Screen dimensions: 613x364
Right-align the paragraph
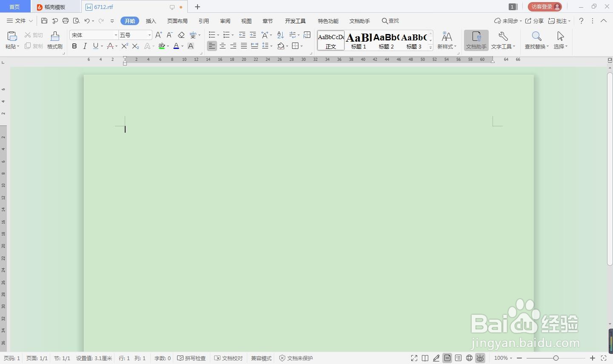233,46
